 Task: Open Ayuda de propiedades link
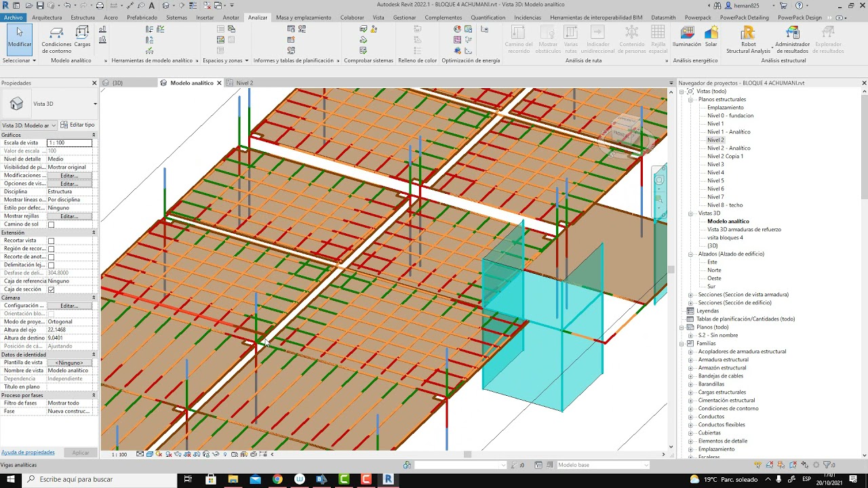coord(28,452)
